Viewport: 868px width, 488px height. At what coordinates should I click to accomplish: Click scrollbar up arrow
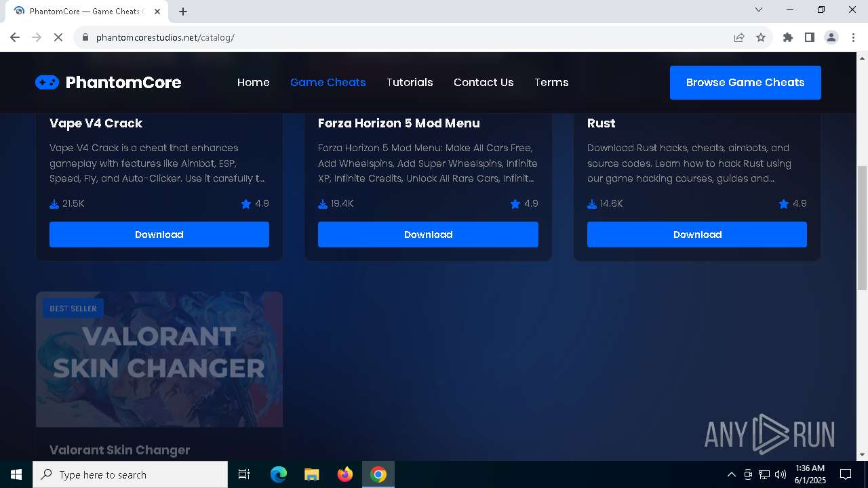pos(863,58)
